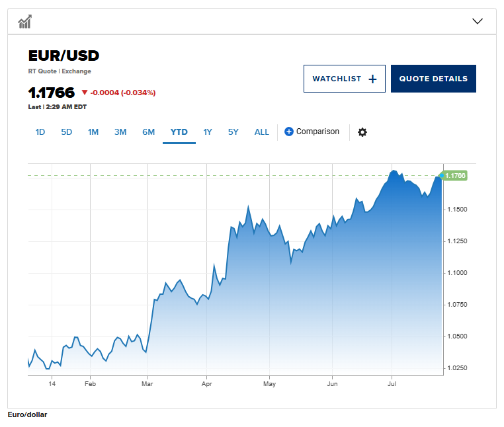The image size is (504, 427).
Task: Select the 1M time range
Action: (x=93, y=132)
